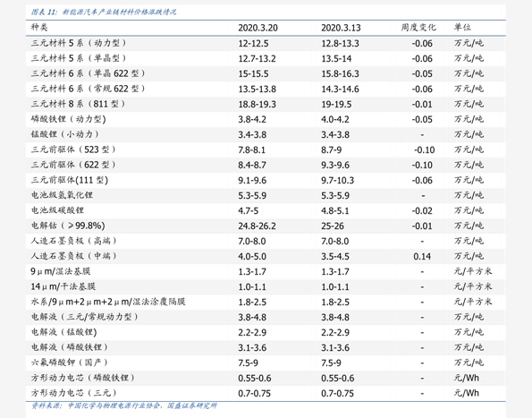Click the 资料来源 footer source note
This screenshot has height=418, width=532.
(124, 405)
